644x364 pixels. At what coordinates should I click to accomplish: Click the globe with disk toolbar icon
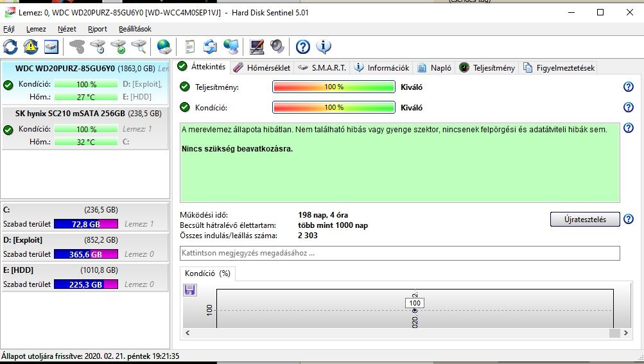[164, 47]
